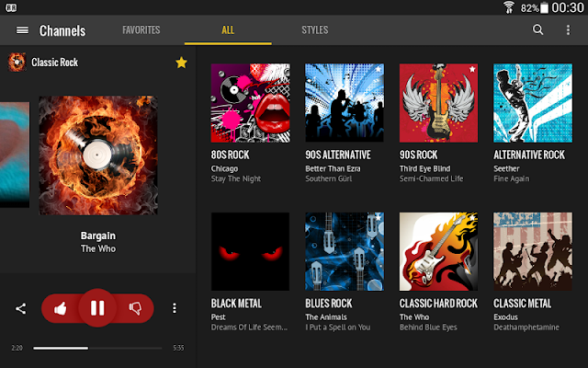This screenshot has width=588, height=368.
Task: Give thumbs down to the song
Action: pos(135,308)
